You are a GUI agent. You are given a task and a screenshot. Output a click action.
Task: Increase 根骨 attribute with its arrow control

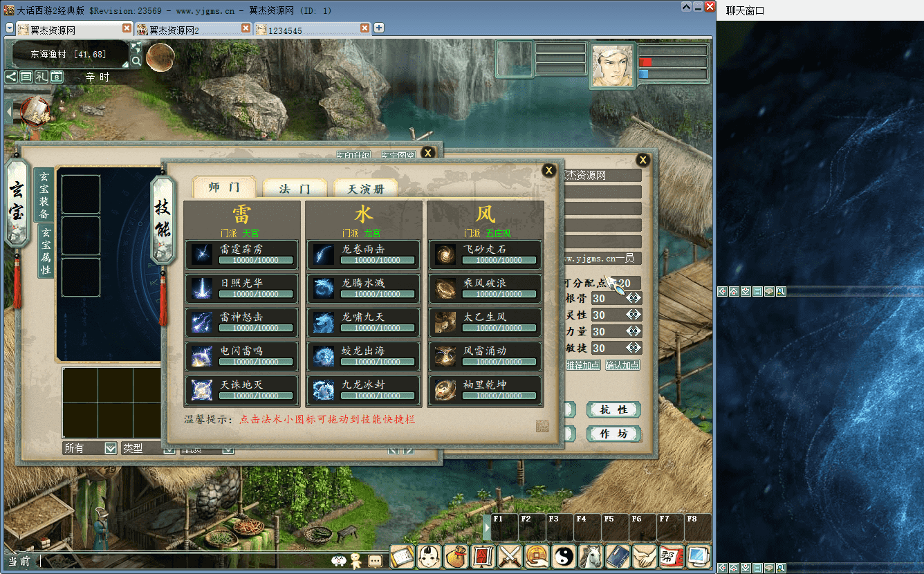pyautogui.click(x=634, y=298)
